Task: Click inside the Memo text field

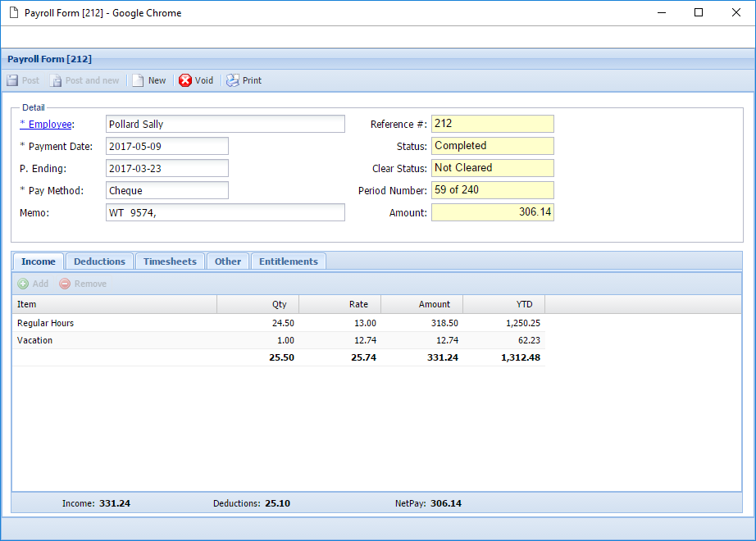Action: [225, 212]
